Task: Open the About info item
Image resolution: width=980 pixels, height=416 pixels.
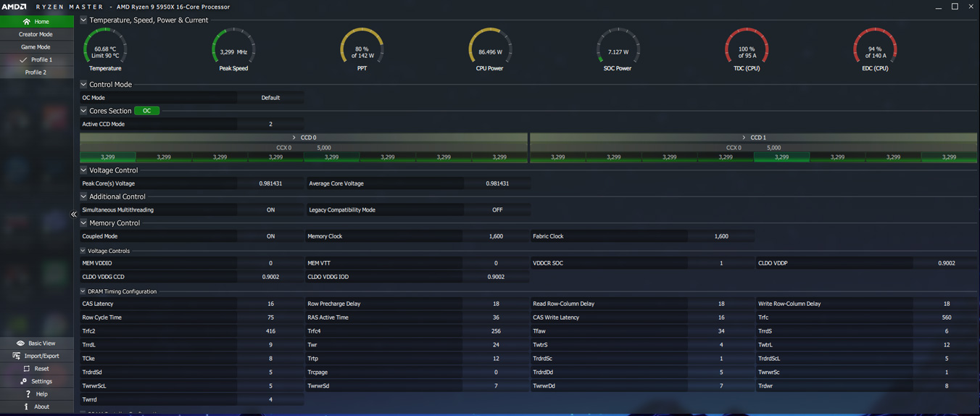Action: [x=36, y=407]
